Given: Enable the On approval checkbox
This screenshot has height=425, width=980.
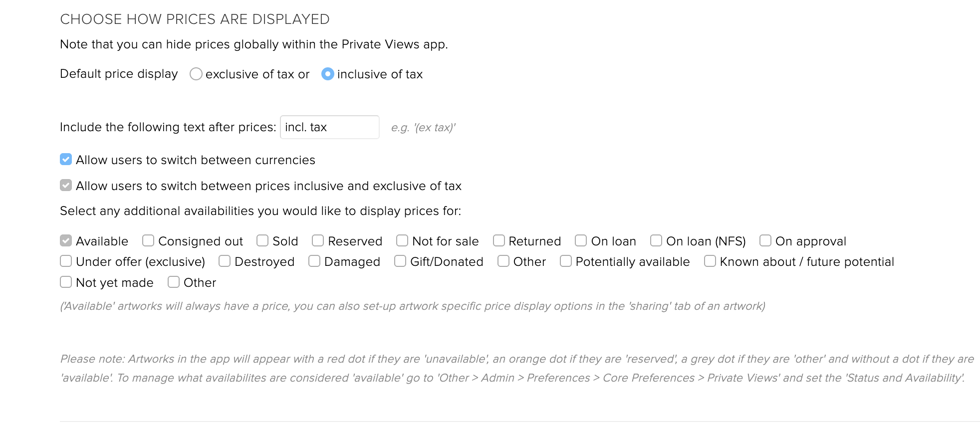Looking at the screenshot, I should pos(765,241).
